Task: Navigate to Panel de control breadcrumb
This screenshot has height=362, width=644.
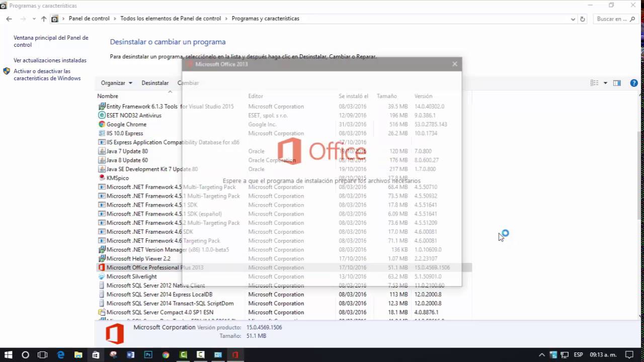Action: pyautogui.click(x=89, y=19)
